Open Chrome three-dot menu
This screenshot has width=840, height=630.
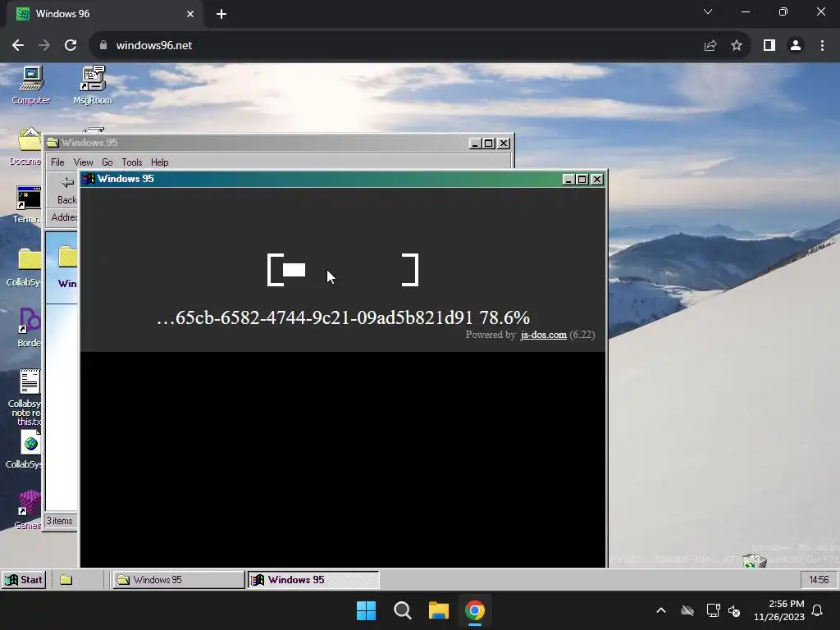tap(822, 46)
